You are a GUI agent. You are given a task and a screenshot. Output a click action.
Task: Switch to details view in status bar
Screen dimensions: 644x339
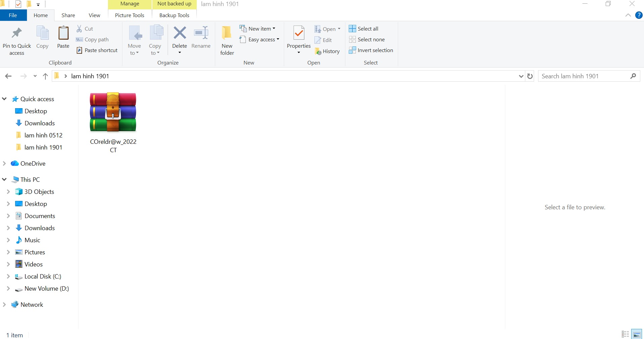(625, 335)
